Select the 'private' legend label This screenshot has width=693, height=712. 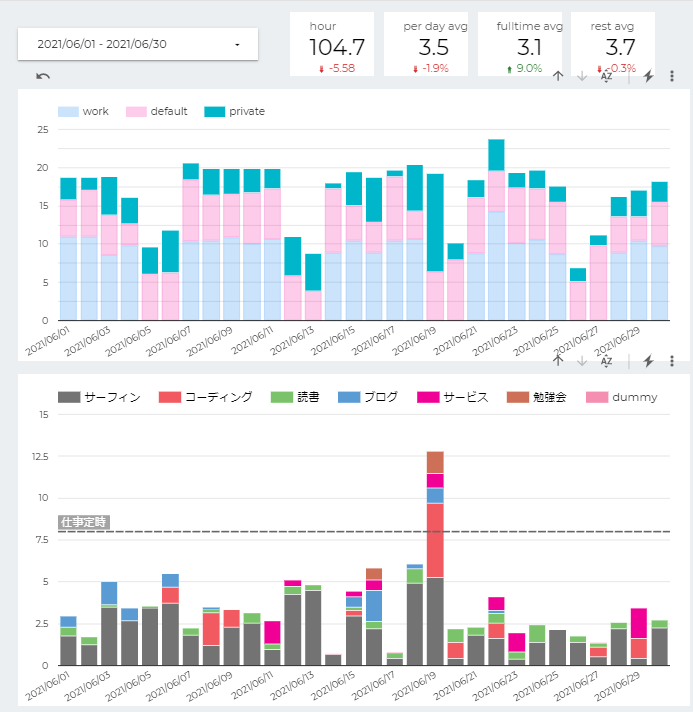(247, 112)
